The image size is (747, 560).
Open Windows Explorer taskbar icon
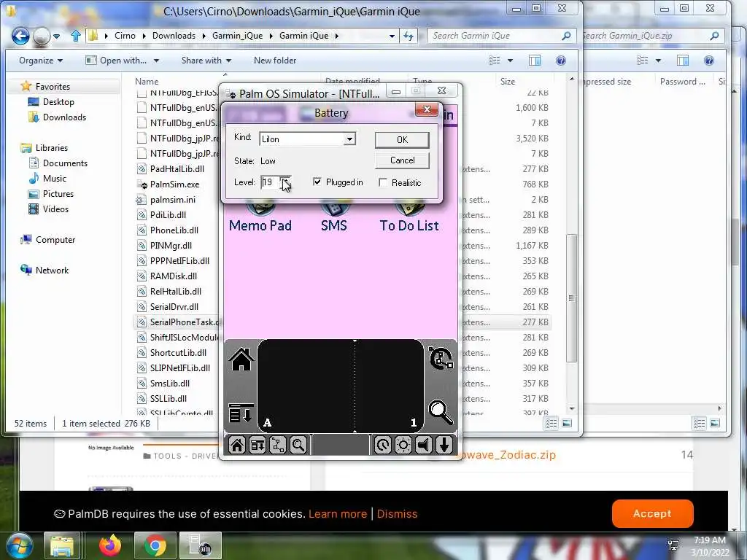(x=62, y=545)
